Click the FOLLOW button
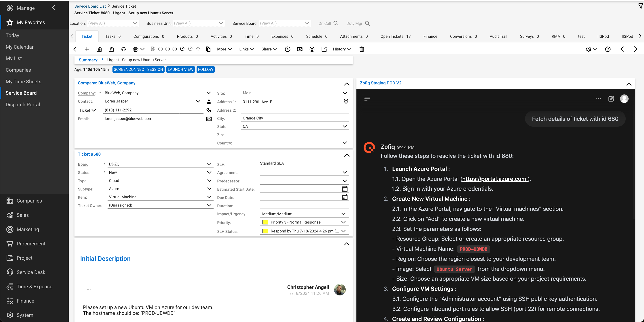 click(x=205, y=69)
